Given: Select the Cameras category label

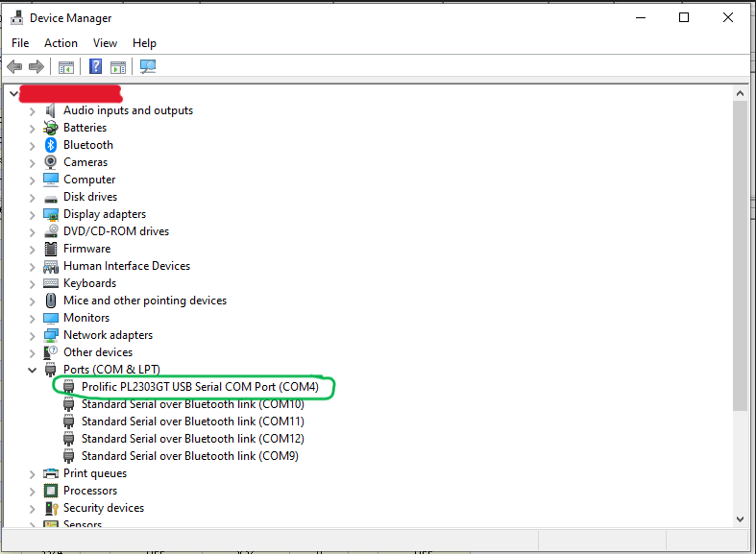Looking at the screenshot, I should pos(85,162).
